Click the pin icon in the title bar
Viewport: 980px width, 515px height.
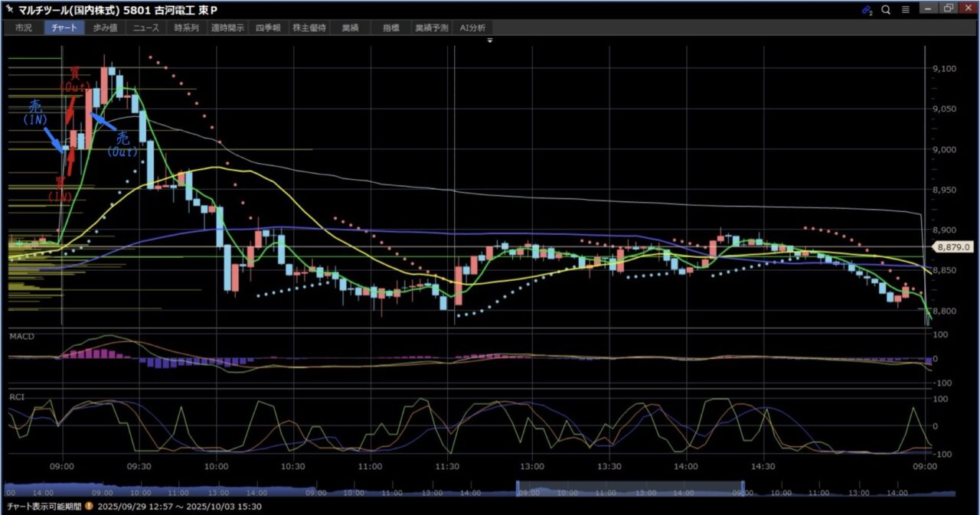(9, 10)
